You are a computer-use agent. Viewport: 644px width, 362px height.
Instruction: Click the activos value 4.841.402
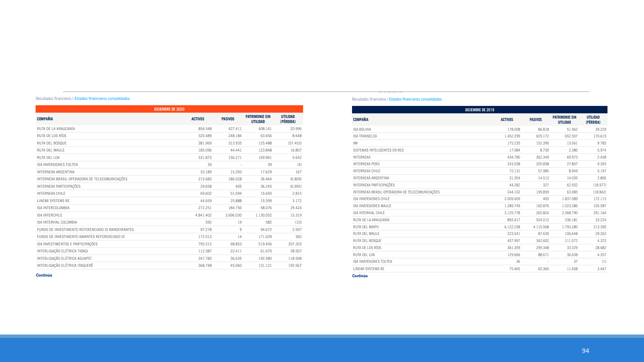point(203,215)
